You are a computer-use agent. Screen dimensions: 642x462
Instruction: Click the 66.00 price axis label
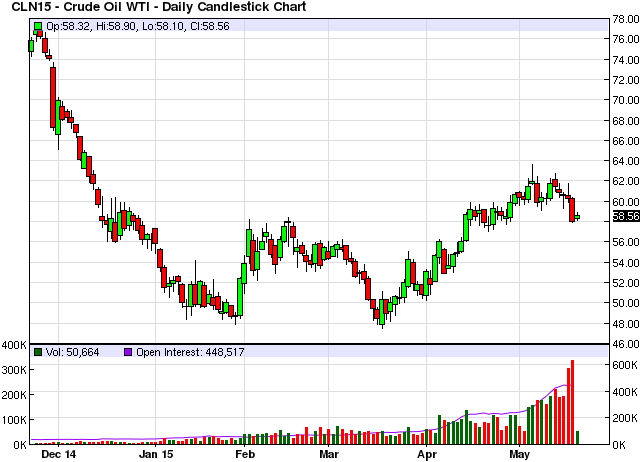click(x=626, y=141)
